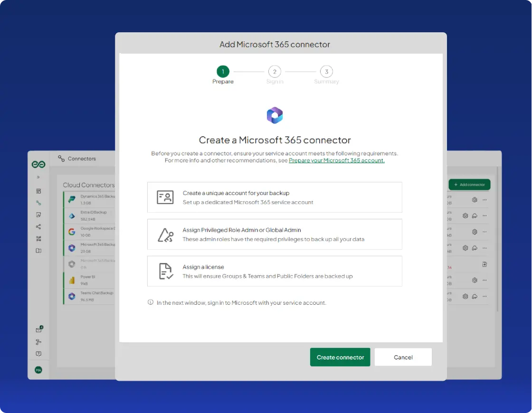
Task: Click the account card icon beside unique account
Action: 165,197
